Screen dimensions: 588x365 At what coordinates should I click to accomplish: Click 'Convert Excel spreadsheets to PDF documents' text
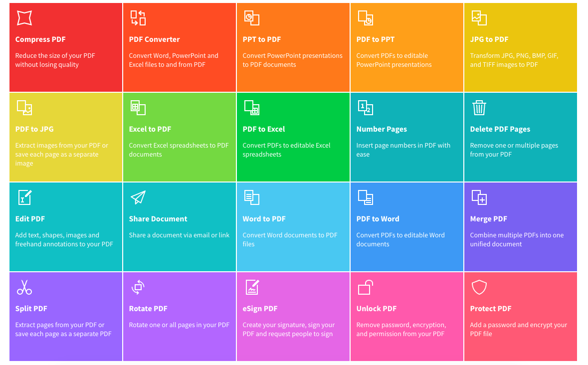click(x=179, y=150)
